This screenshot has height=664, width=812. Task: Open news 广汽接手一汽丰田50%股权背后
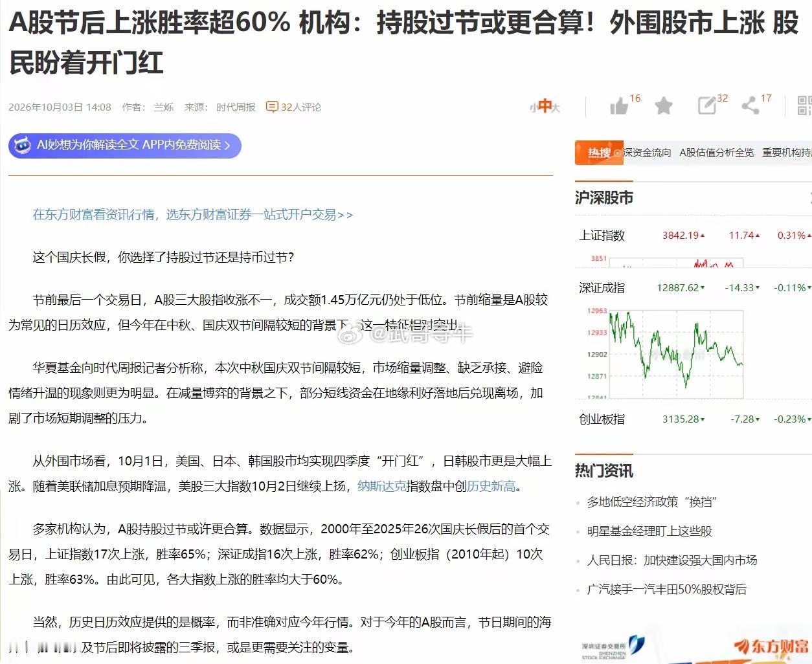pyautogui.click(x=667, y=590)
